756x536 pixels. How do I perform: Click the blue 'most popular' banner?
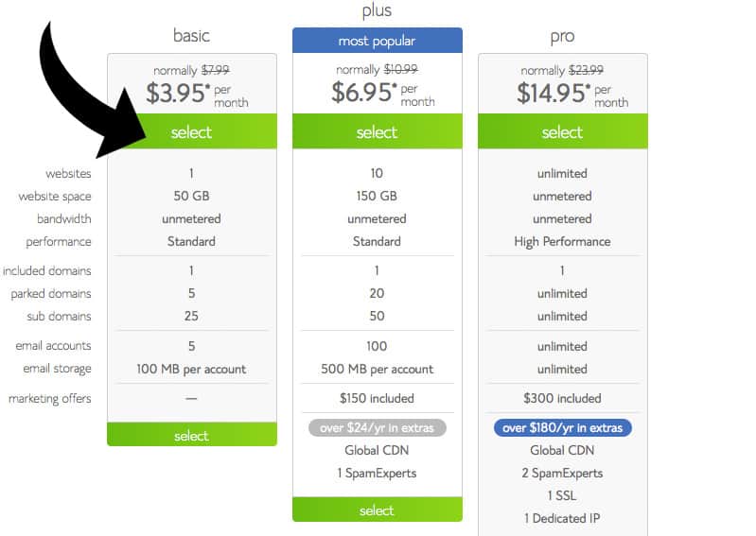point(377,41)
